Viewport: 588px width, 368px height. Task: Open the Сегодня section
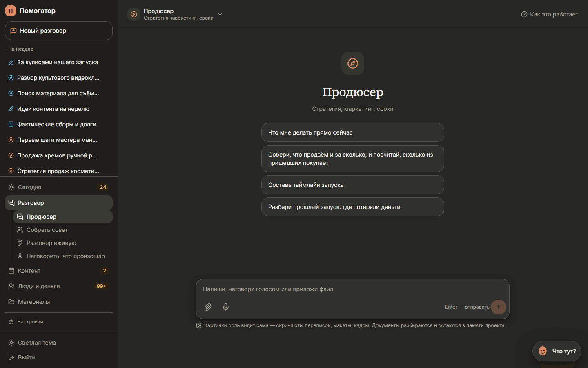point(59,187)
